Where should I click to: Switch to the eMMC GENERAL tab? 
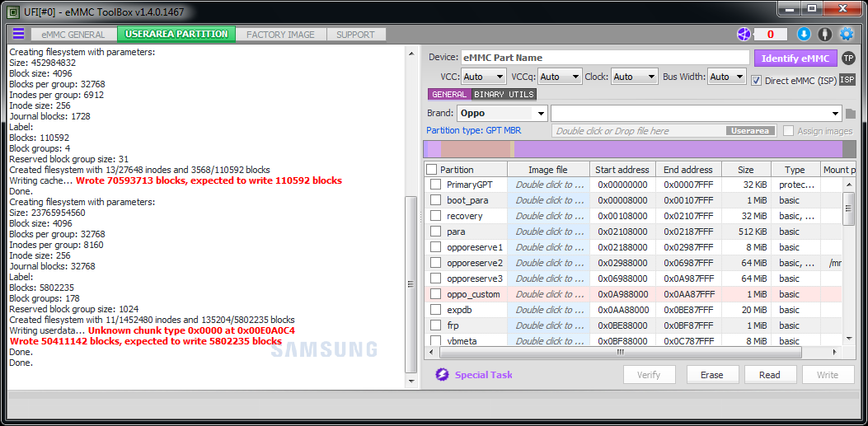tap(73, 35)
